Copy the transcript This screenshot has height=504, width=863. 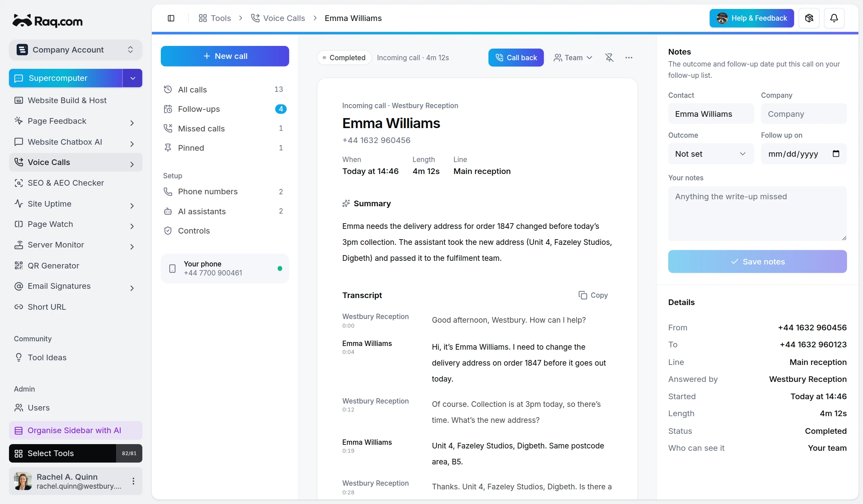coord(593,295)
